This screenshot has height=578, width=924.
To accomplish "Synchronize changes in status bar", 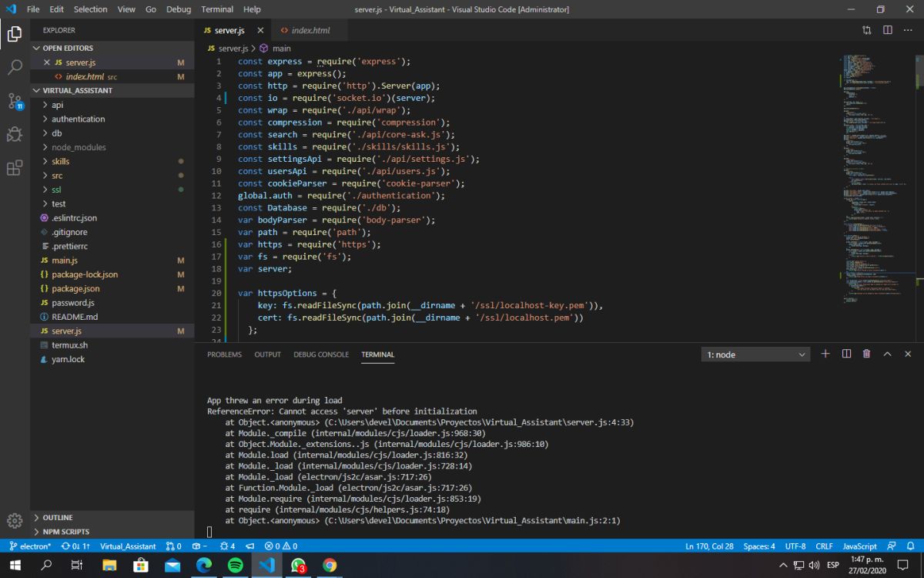I will (75, 546).
